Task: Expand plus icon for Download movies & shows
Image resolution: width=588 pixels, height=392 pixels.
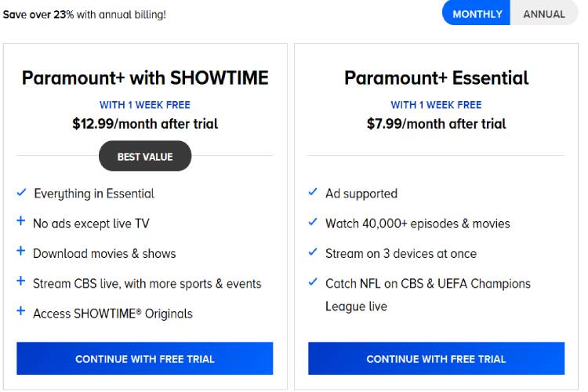Action: [x=21, y=252]
